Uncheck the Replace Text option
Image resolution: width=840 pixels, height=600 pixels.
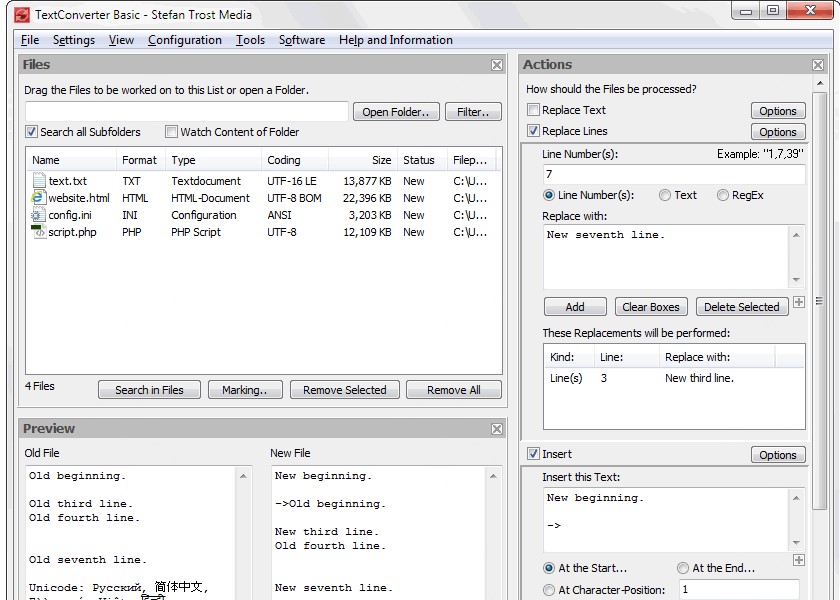tap(534, 110)
